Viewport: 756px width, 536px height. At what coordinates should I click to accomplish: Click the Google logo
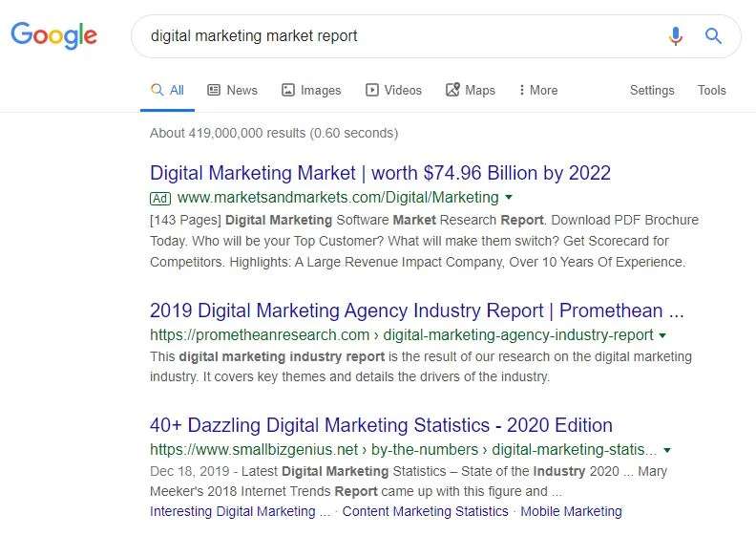coord(54,35)
